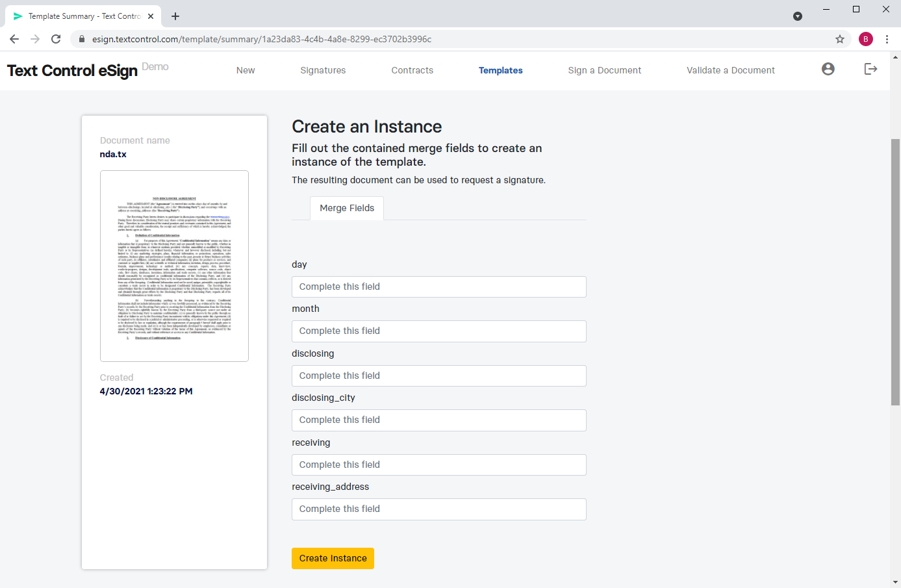The width and height of the screenshot is (901, 588).
Task: Sign out using the logout arrow icon
Action: tap(870, 69)
